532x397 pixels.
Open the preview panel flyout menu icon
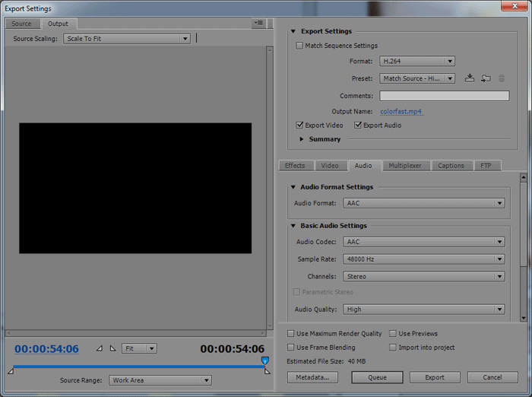pyautogui.click(x=258, y=23)
